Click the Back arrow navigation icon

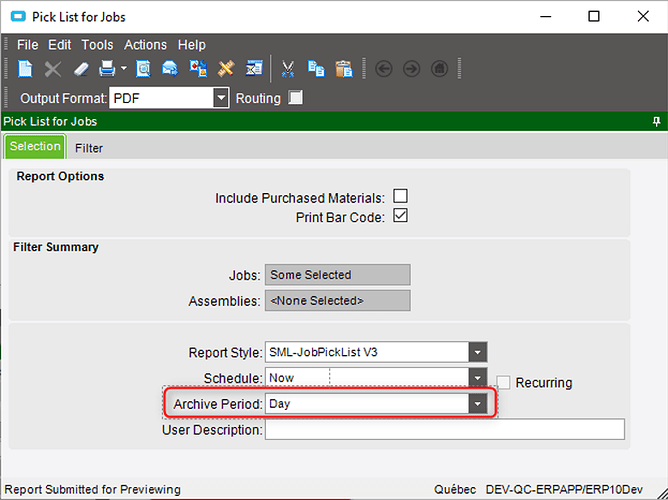384,69
